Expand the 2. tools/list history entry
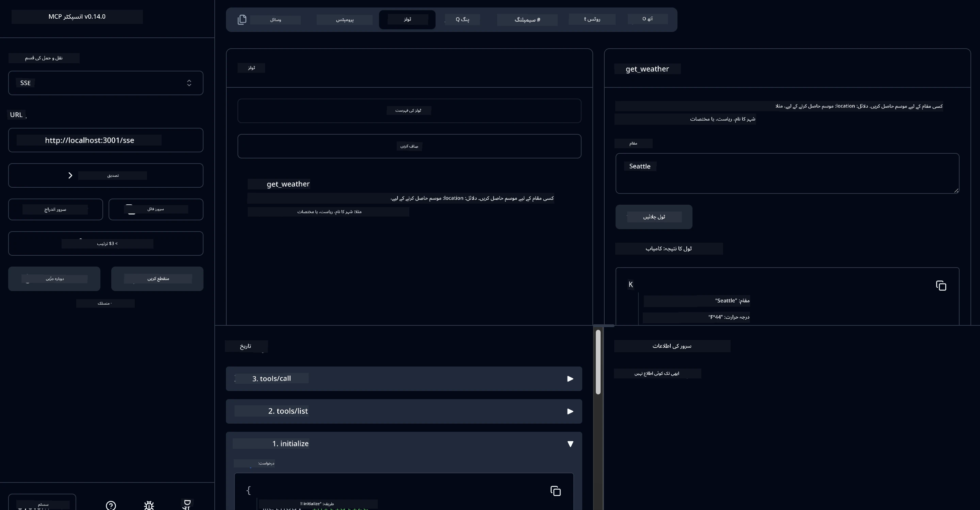The image size is (980, 510). pos(404,411)
